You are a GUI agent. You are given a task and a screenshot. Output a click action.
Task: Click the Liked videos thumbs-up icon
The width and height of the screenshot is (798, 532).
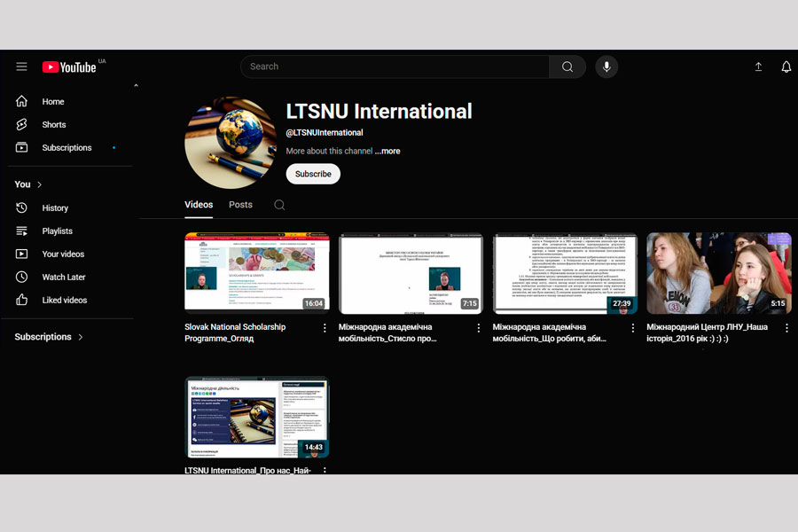21,300
